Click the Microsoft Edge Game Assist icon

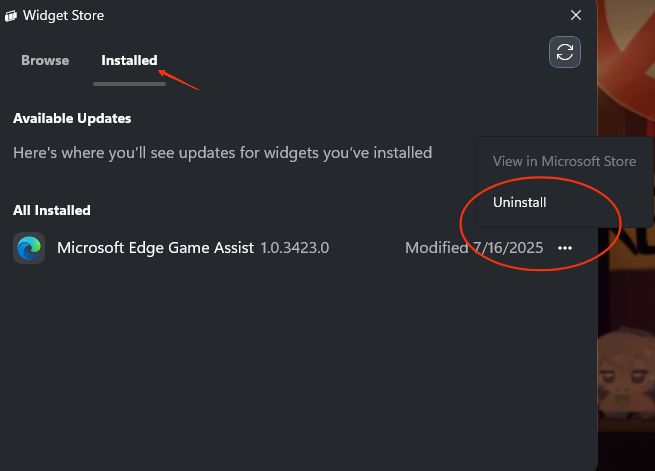tap(29, 248)
